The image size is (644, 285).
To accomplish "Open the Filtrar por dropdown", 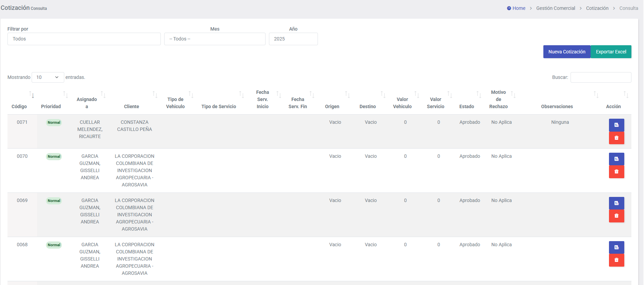I will [84, 39].
